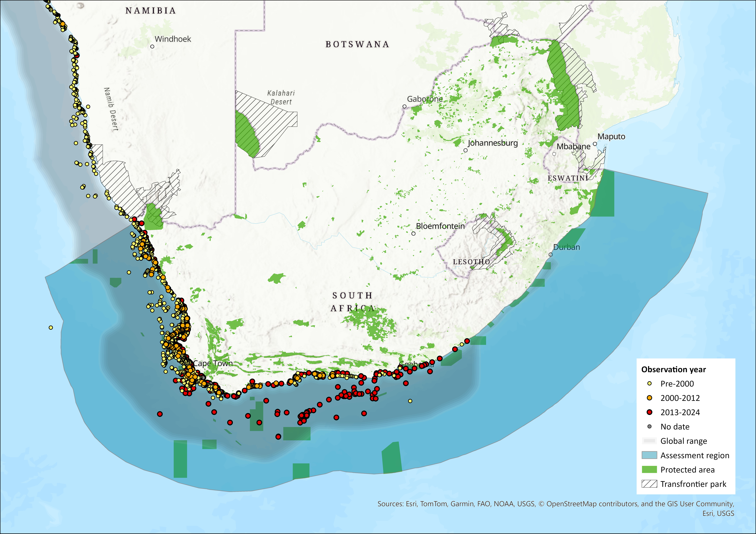Click the Protected area green legend swatch
Viewport: 756px width, 534px height.
[x=649, y=470]
